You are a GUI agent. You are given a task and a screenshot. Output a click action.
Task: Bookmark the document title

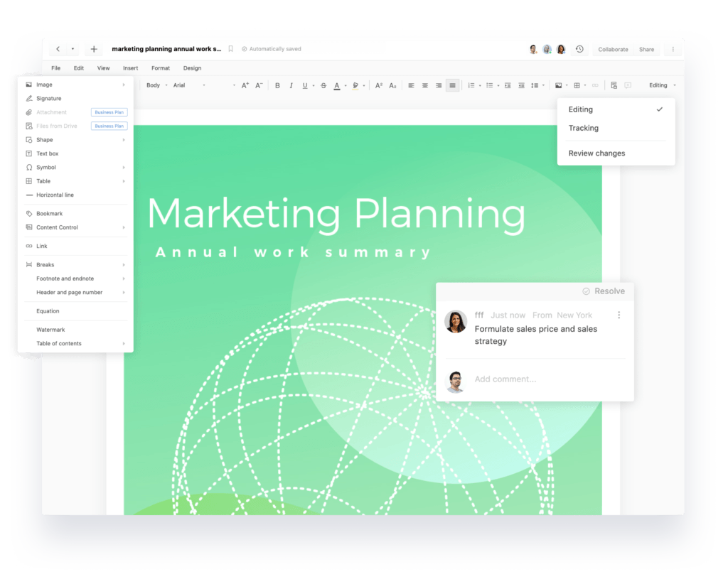[231, 49]
